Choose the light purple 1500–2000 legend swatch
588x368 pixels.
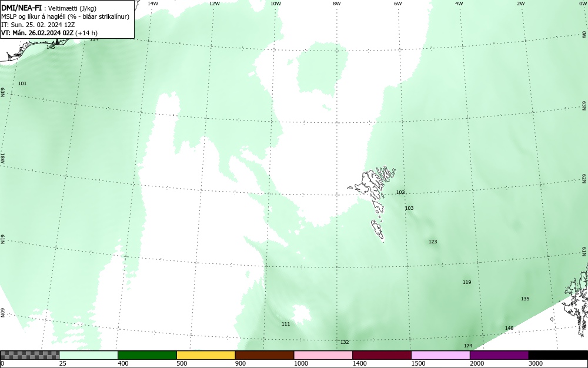pyautogui.click(x=440, y=355)
